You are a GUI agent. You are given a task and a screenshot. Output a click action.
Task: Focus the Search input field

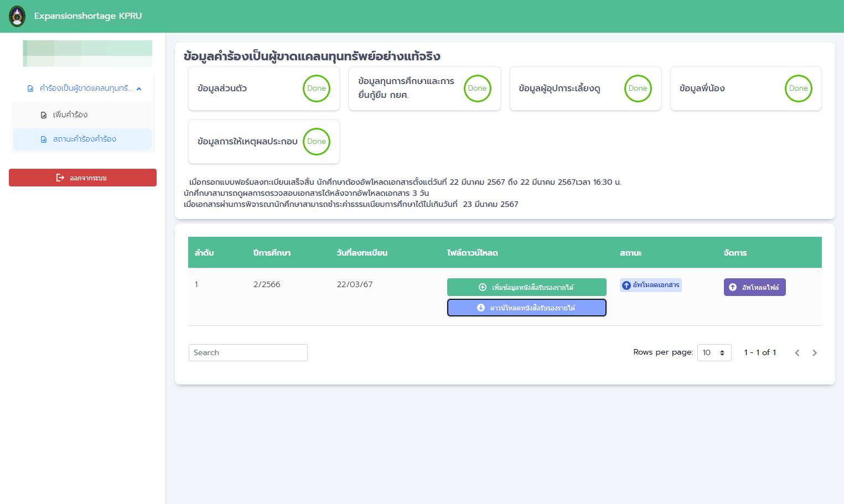tap(248, 352)
